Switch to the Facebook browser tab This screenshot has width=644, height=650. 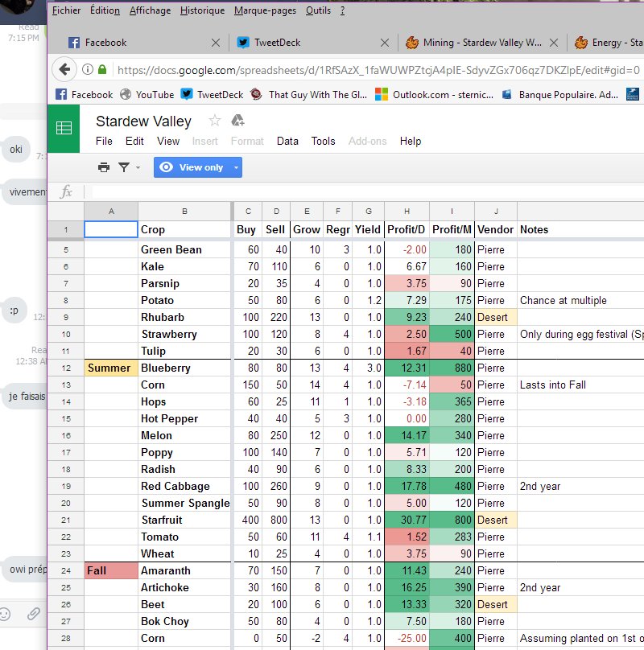pos(141,43)
